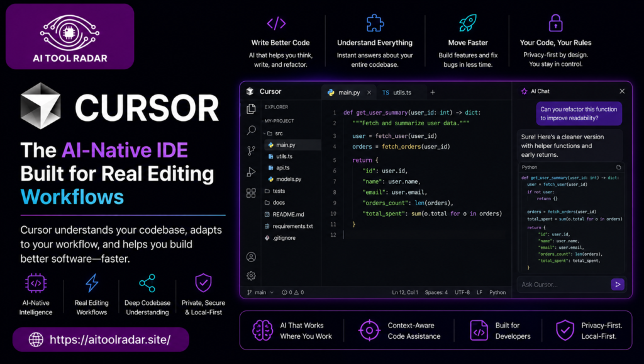644x364 pixels.
Task: Close the main.py tab
Action: pyautogui.click(x=369, y=93)
